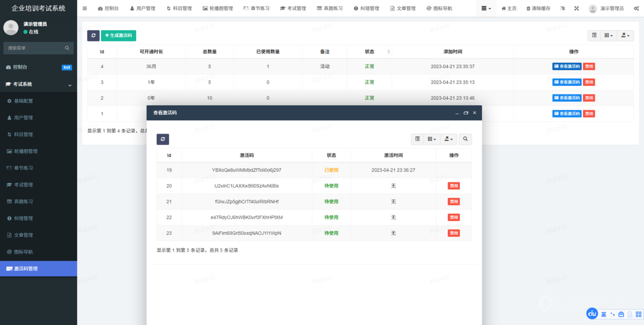View activation codes for record Id 3
644x325 pixels.
coord(567,82)
